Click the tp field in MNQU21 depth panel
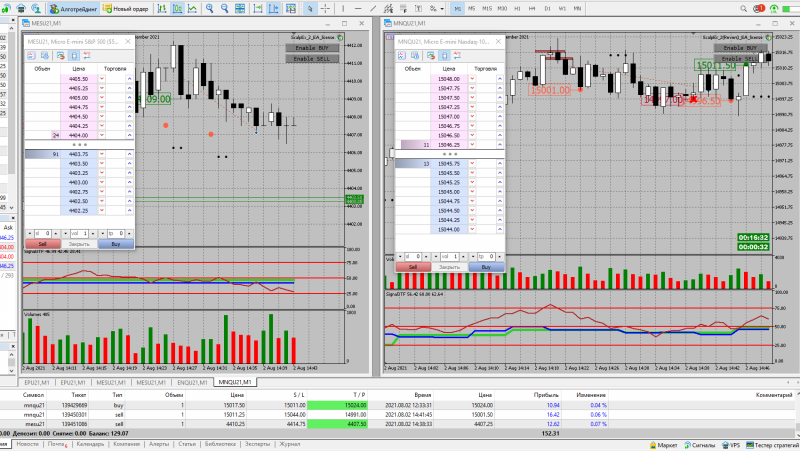800x451 pixels. [x=486, y=257]
